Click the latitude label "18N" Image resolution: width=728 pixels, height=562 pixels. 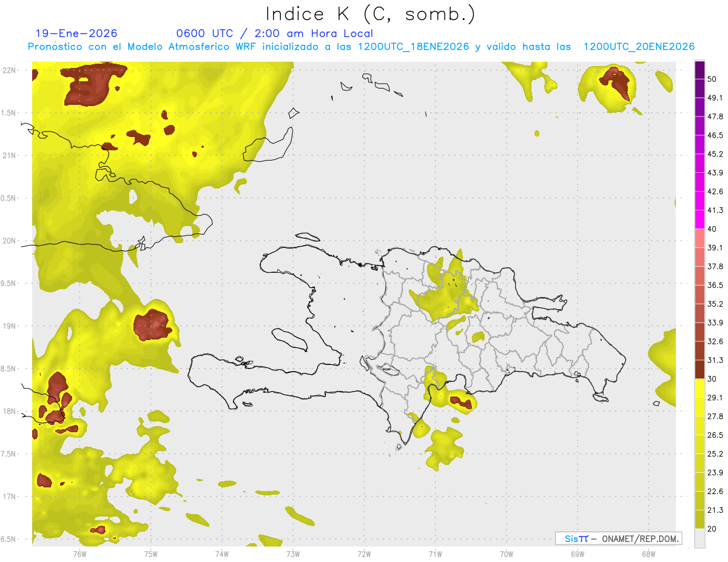(9, 412)
